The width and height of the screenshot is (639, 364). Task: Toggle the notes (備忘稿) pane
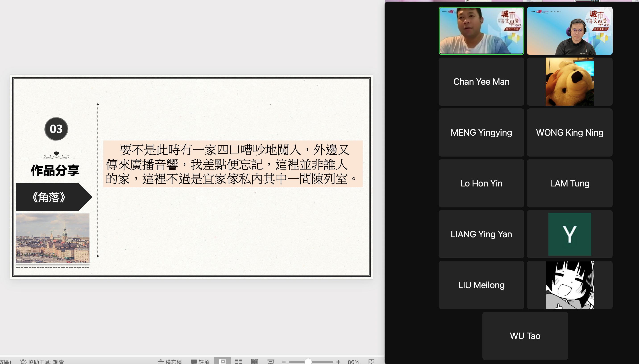click(170, 362)
